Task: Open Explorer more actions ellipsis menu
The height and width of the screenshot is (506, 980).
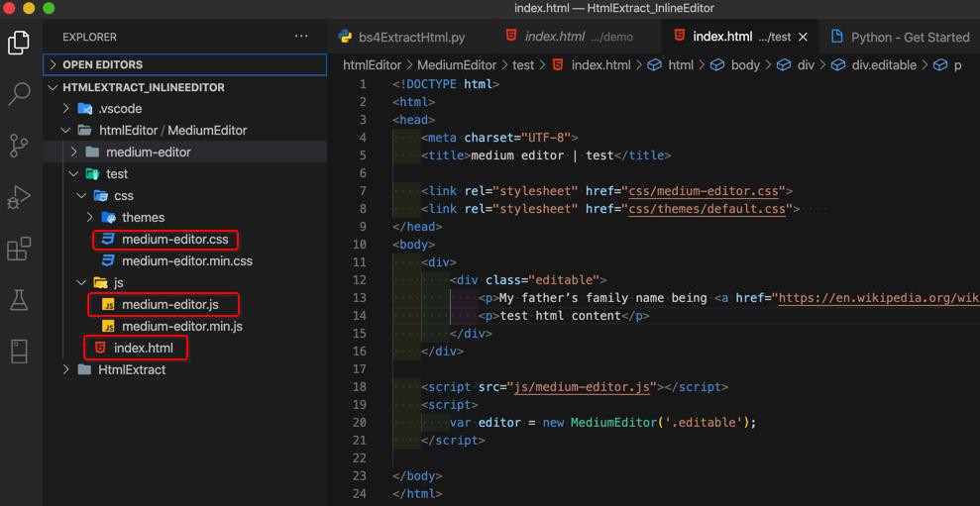Action: click(301, 37)
